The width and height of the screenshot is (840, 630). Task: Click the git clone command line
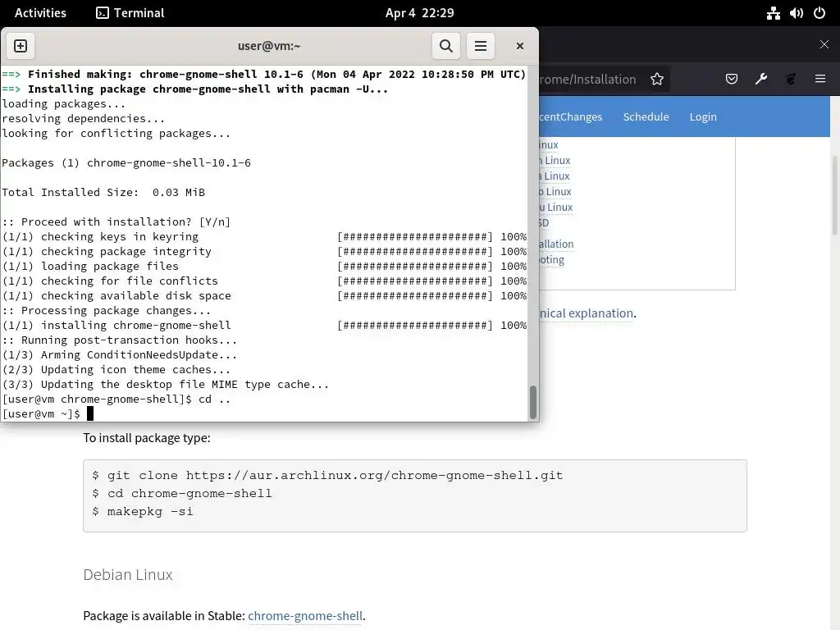[x=327, y=475]
